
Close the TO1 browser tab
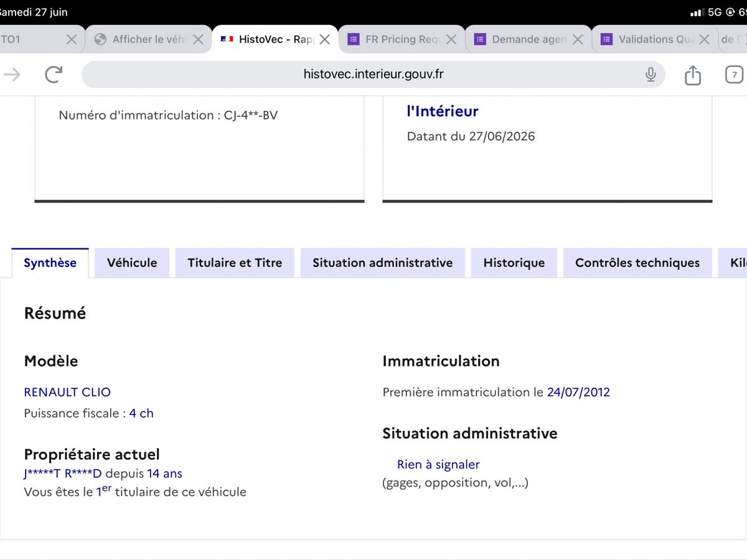(72, 39)
